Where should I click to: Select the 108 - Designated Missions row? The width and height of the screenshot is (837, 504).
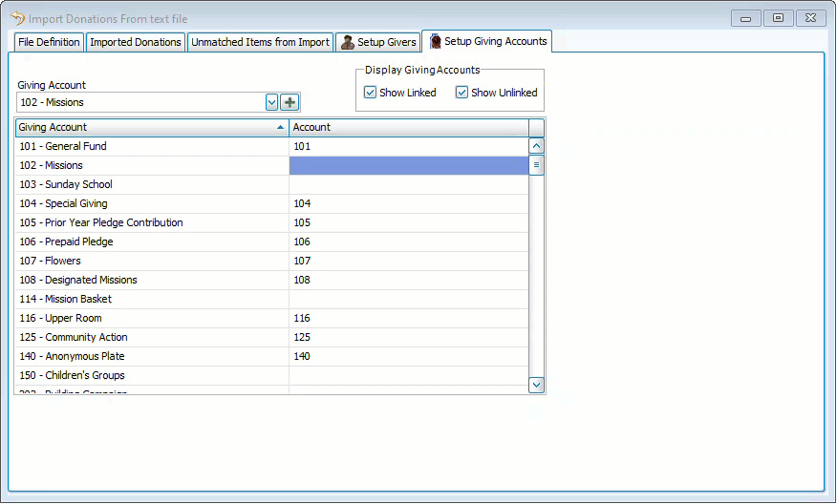coord(151,280)
